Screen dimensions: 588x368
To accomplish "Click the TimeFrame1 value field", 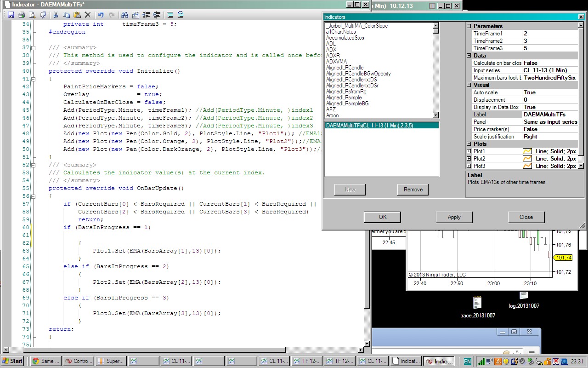I will pyautogui.click(x=549, y=34).
